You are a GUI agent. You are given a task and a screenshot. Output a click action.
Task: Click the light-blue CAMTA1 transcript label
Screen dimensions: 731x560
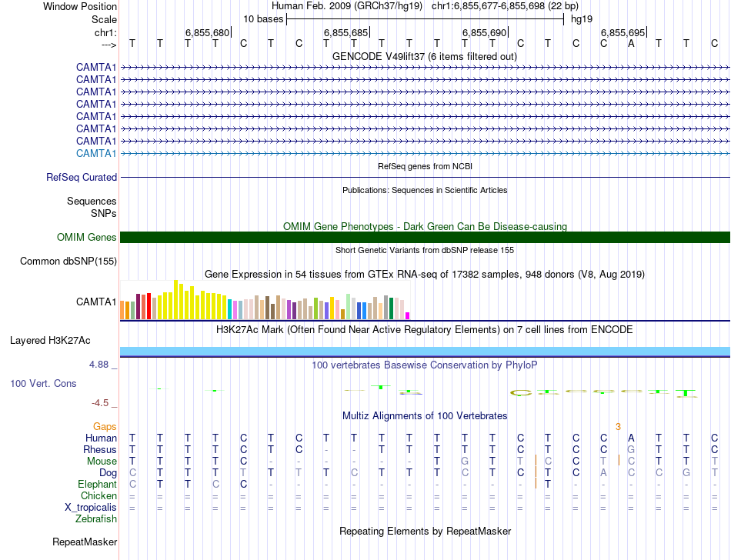click(96, 153)
